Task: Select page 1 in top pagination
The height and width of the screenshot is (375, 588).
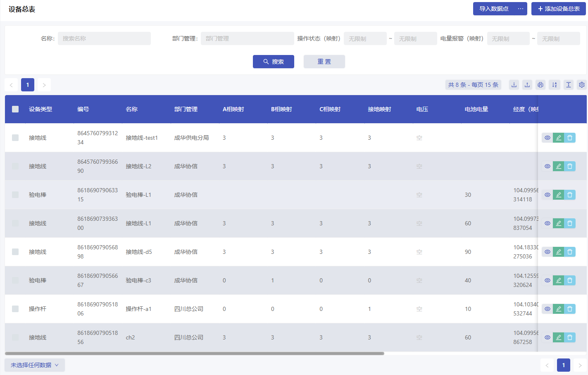Action: tap(28, 85)
